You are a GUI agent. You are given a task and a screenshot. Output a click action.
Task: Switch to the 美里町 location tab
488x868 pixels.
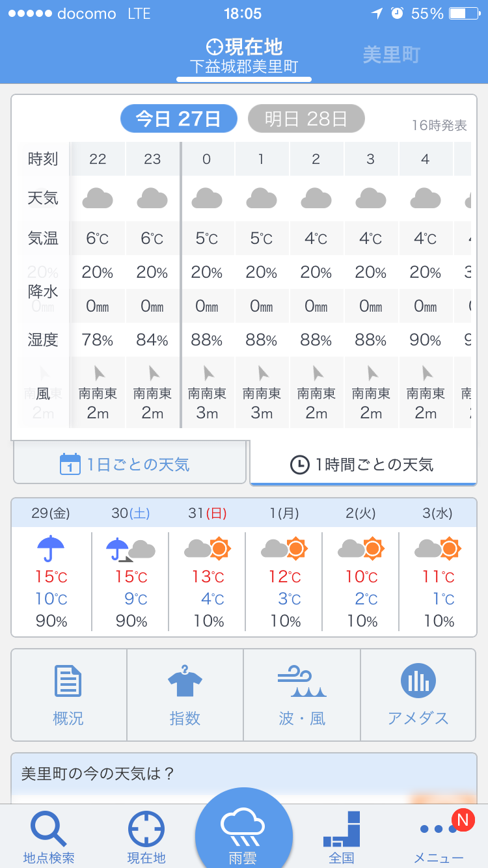(392, 55)
